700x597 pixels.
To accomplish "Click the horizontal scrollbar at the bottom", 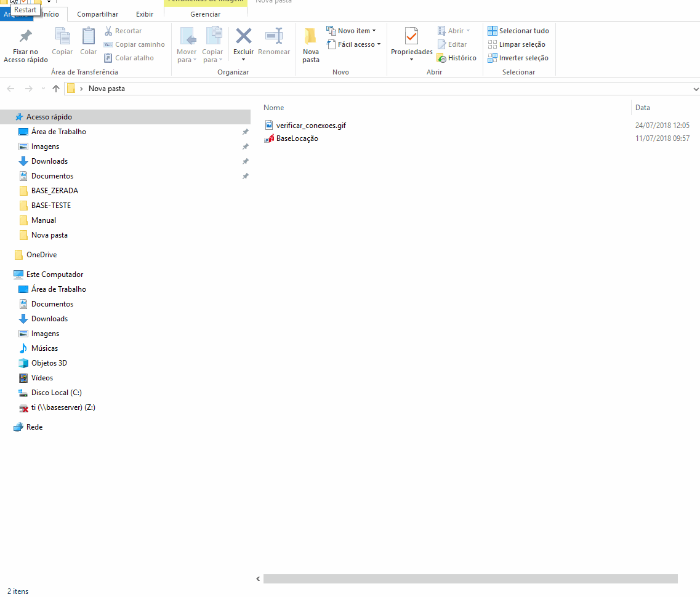I will 470,579.
